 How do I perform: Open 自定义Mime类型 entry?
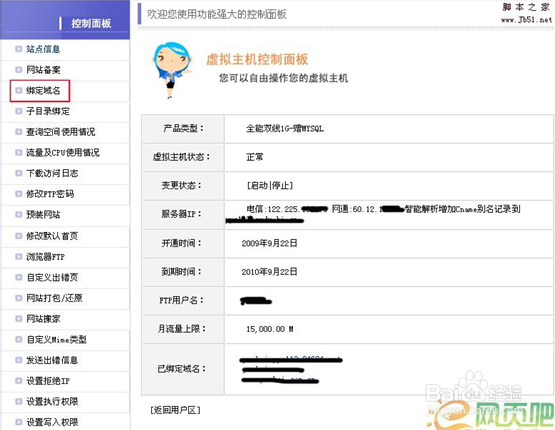pyautogui.click(x=56, y=339)
